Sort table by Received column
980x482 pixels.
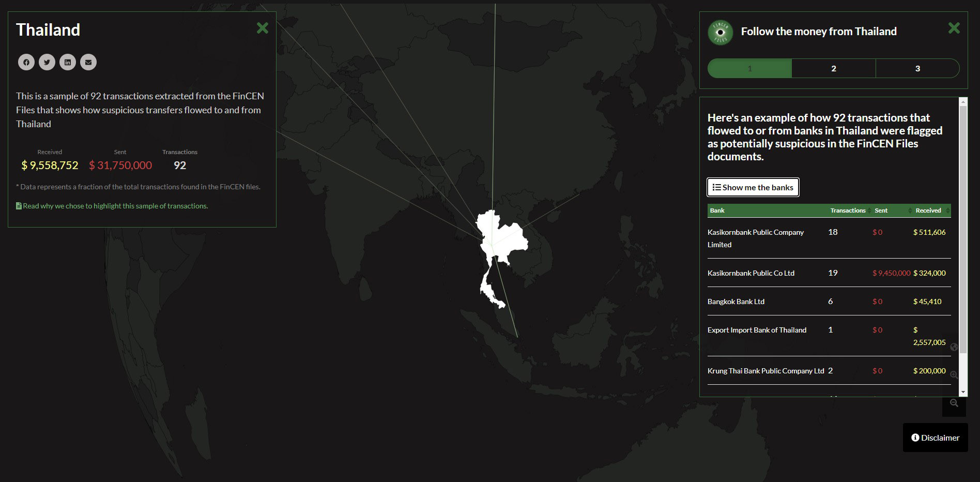[928, 210]
